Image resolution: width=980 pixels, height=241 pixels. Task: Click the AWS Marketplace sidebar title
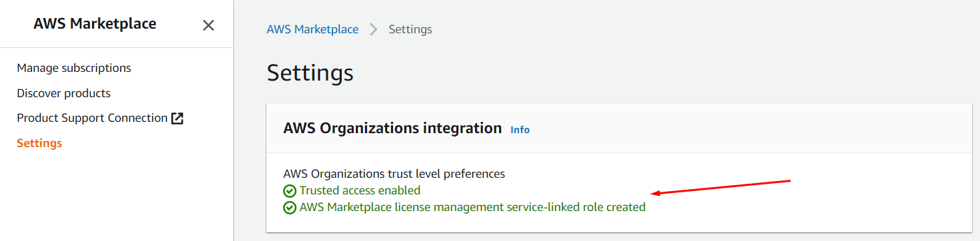(95, 24)
